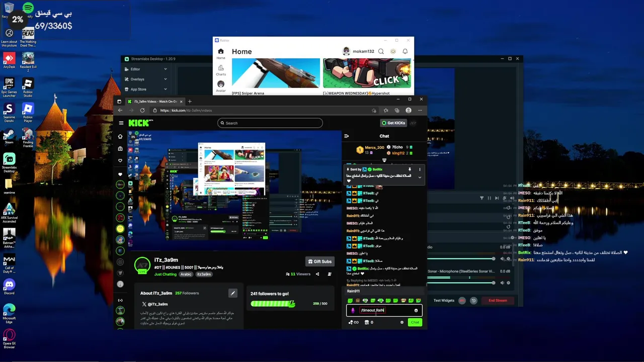Click the browser address bar URL
This screenshot has width=644, height=362.
coord(186,110)
